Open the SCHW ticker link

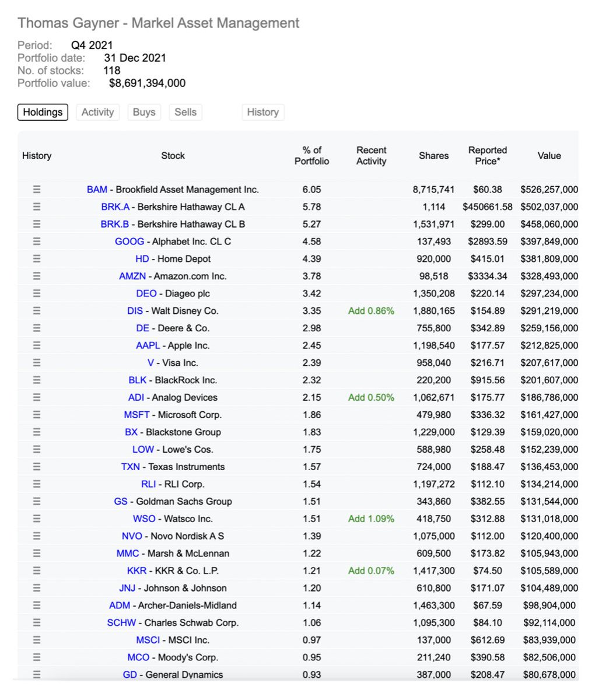tap(121, 623)
